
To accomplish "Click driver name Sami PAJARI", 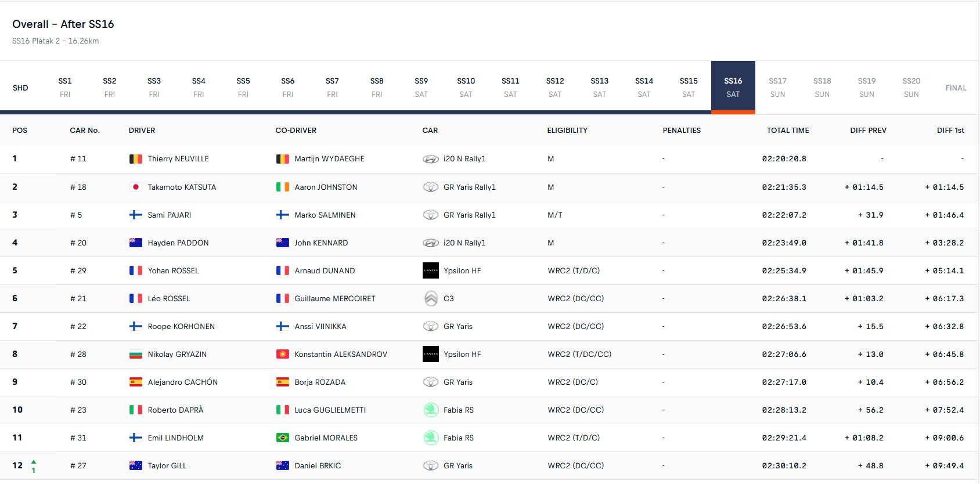I will pos(169,215).
